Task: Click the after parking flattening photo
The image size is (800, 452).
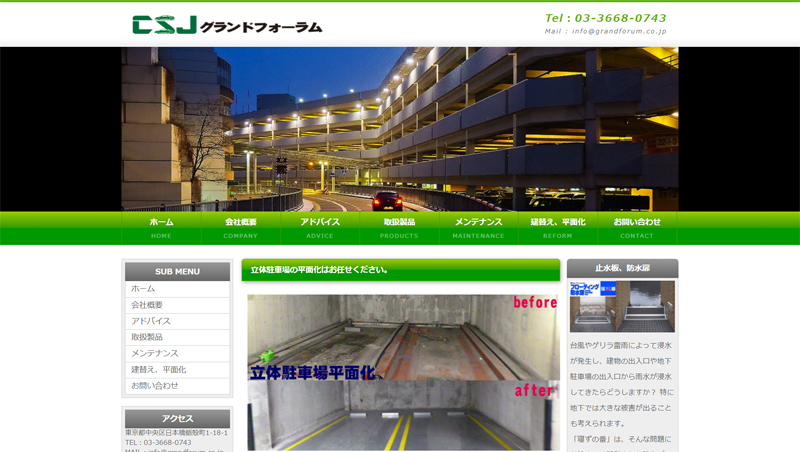Action: [x=404, y=415]
